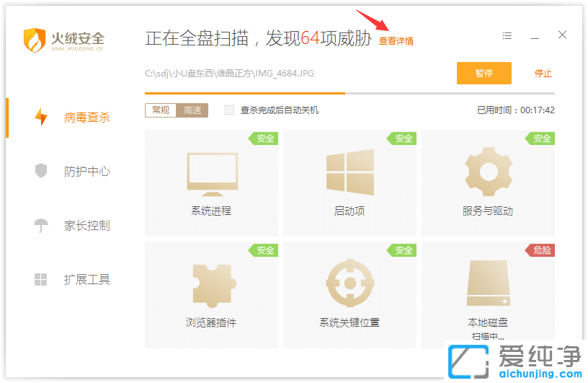Click the 服务与驱动 label
This screenshot has height=383, width=588.
tap(488, 211)
